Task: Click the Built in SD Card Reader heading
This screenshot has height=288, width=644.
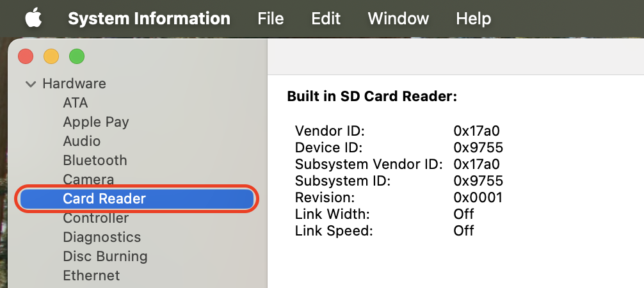Action: pos(372,96)
